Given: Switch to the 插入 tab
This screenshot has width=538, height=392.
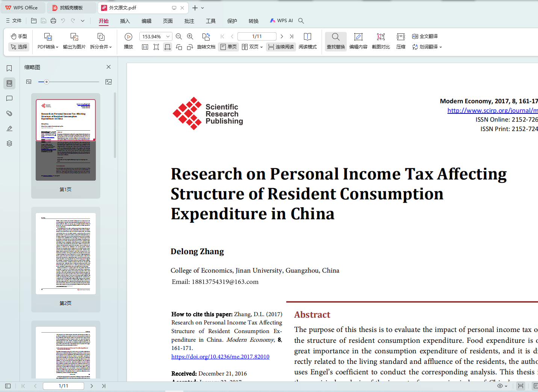Looking at the screenshot, I should (125, 21).
